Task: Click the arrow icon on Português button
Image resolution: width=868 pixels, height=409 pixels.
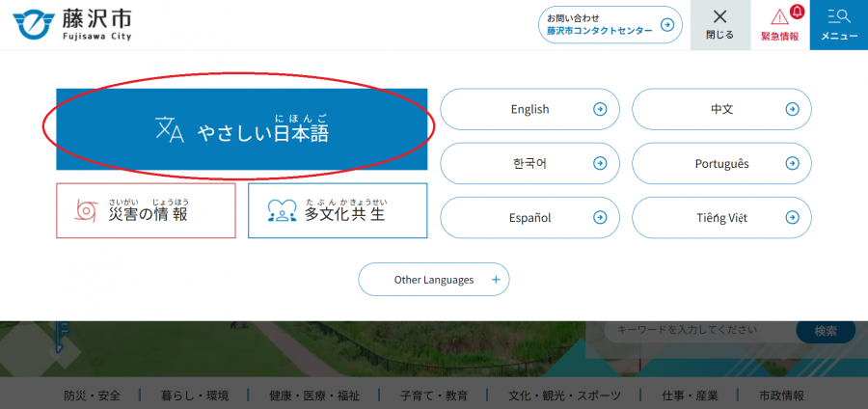Action: 792,163
